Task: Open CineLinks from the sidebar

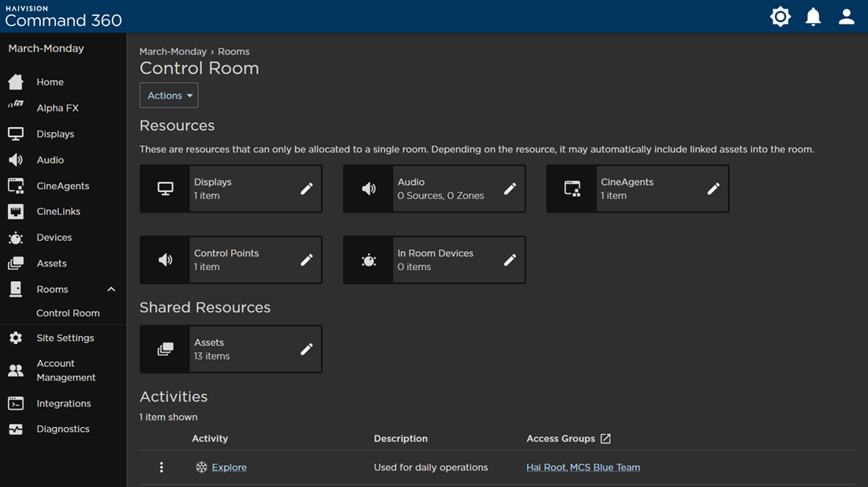Action: pos(58,212)
